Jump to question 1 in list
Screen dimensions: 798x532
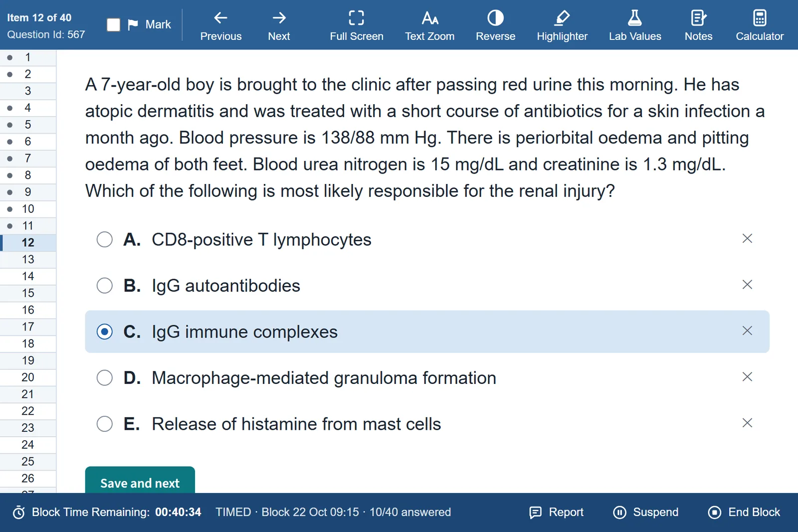28,57
